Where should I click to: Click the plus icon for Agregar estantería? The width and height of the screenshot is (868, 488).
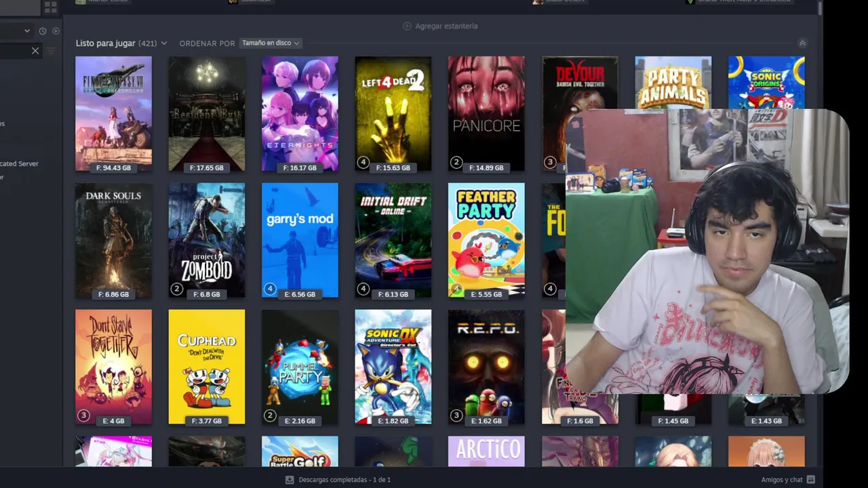point(407,26)
